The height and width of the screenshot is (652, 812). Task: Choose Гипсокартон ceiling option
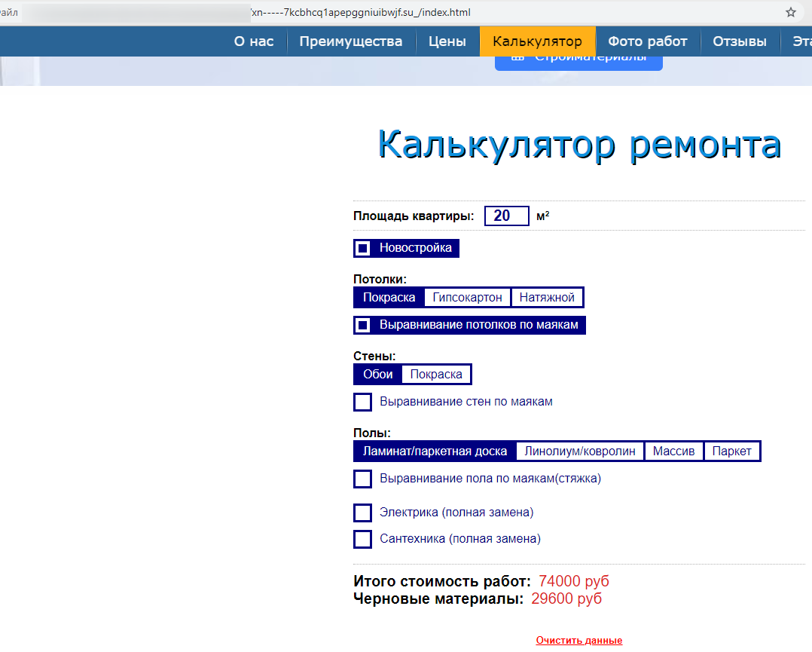(467, 298)
